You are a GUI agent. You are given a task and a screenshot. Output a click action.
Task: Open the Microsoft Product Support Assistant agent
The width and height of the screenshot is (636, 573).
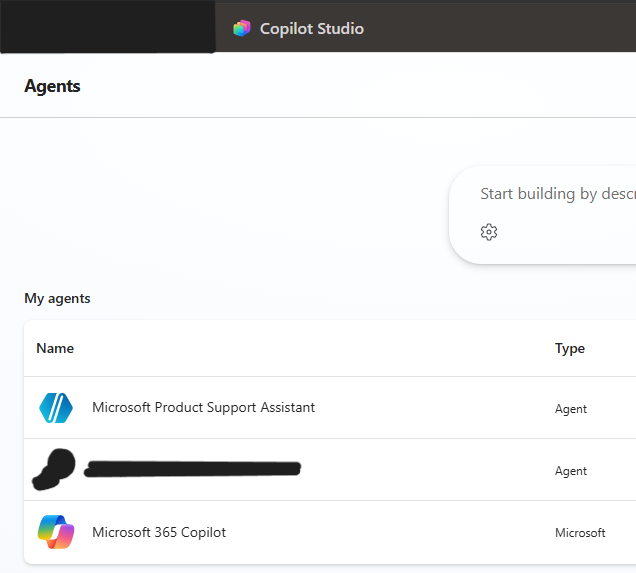[x=203, y=407]
